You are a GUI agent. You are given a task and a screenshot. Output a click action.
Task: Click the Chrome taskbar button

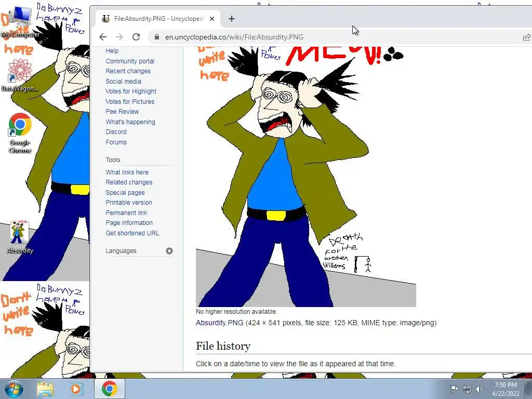click(109, 389)
